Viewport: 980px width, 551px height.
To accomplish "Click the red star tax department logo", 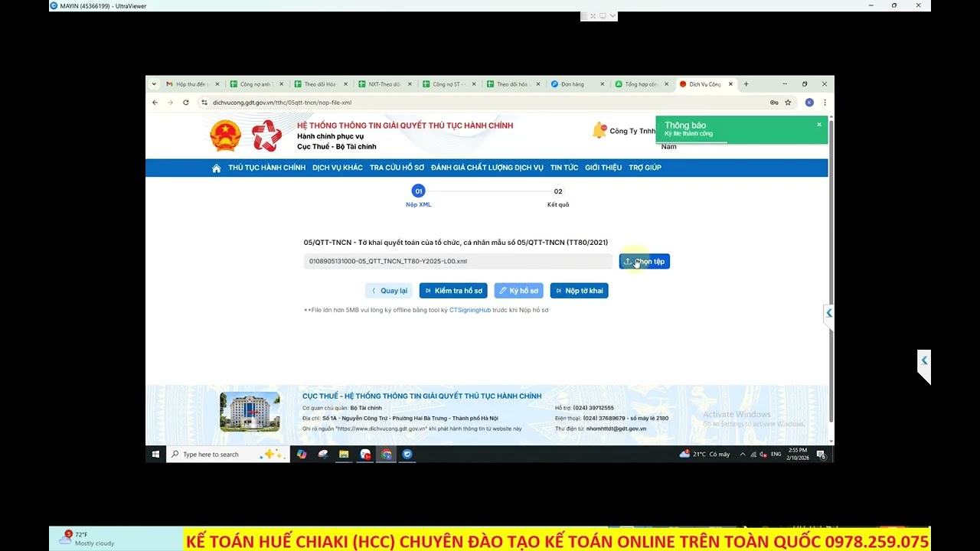I will pos(267,135).
